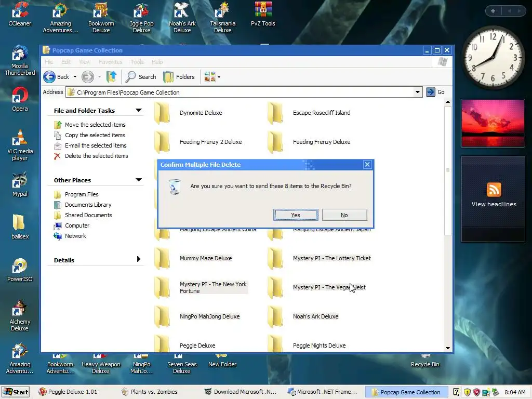Select the NingPo MahJong Deluxe folder icon
Screen dimensions: 532x399
click(162, 316)
